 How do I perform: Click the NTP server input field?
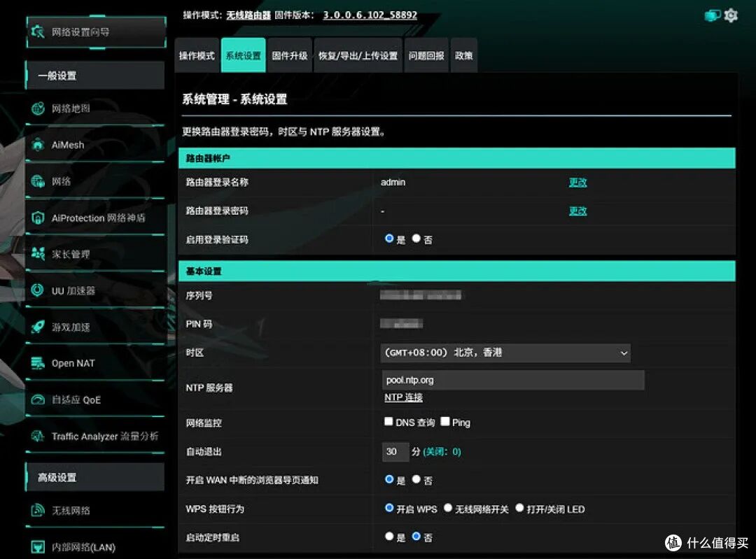513,380
